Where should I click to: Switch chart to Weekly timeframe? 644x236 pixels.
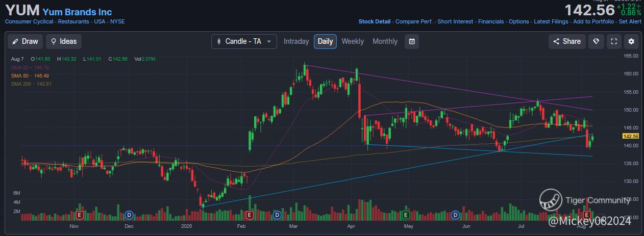pyautogui.click(x=353, y=41)
